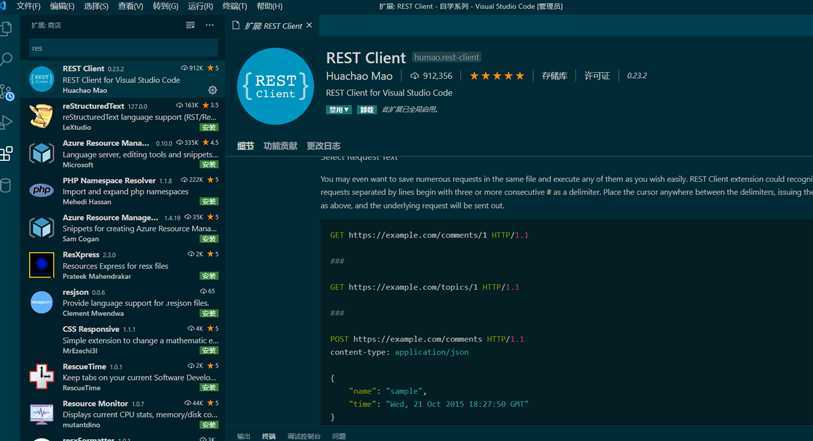Select the CSS Responsive list entry
The image size is (813, 441).
[x=123, y=339]
